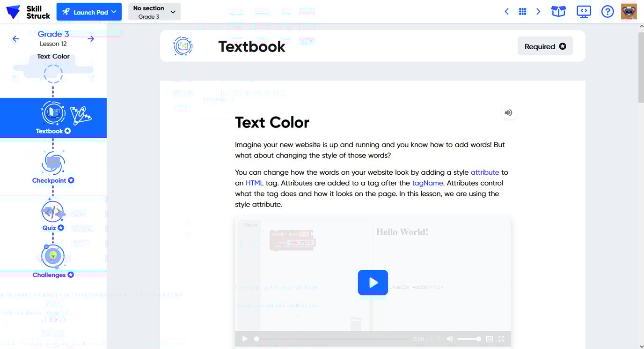Go to previous page using top chevron
Image resolution: width=644 pixels, height=349 pixels.
point(506,12)
